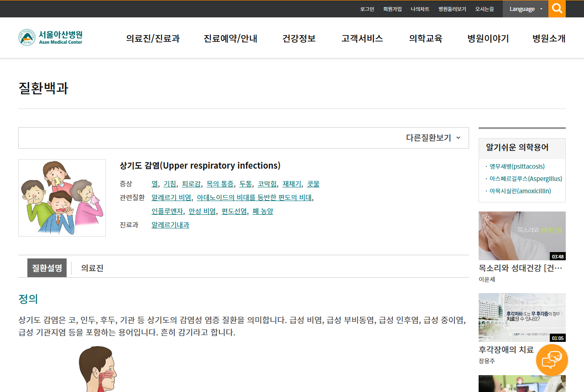Open the 아데노이드의 비대를 동반한 편도의 비대 link
The image size is (584, 392).
(254, 198)
